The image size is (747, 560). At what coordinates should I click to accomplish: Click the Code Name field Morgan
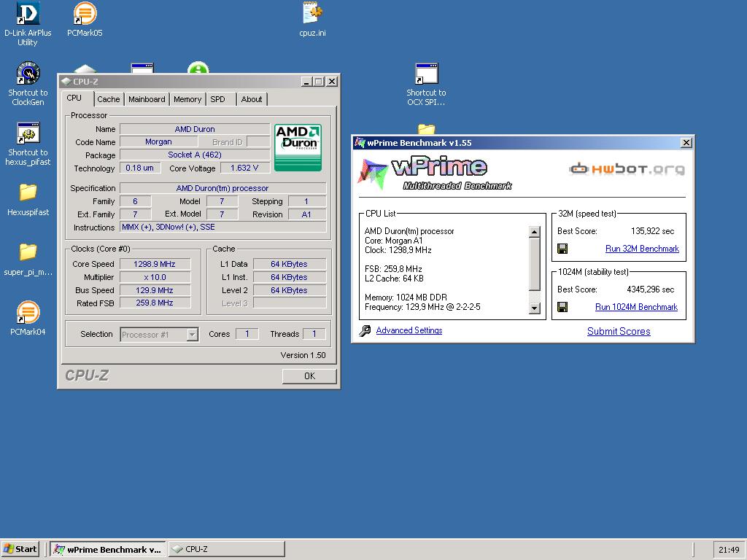point(158,141)
